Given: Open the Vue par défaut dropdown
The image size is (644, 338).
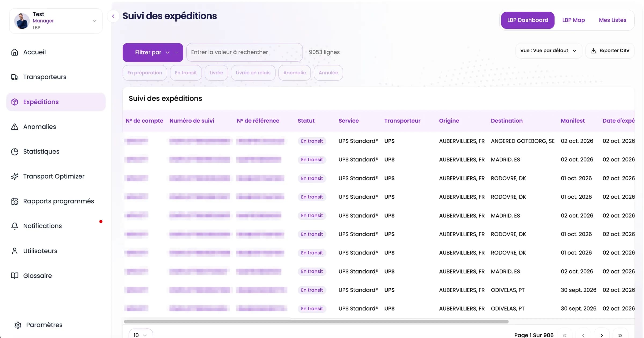Looking at the screenshot, I should click(x=548, y=50).
